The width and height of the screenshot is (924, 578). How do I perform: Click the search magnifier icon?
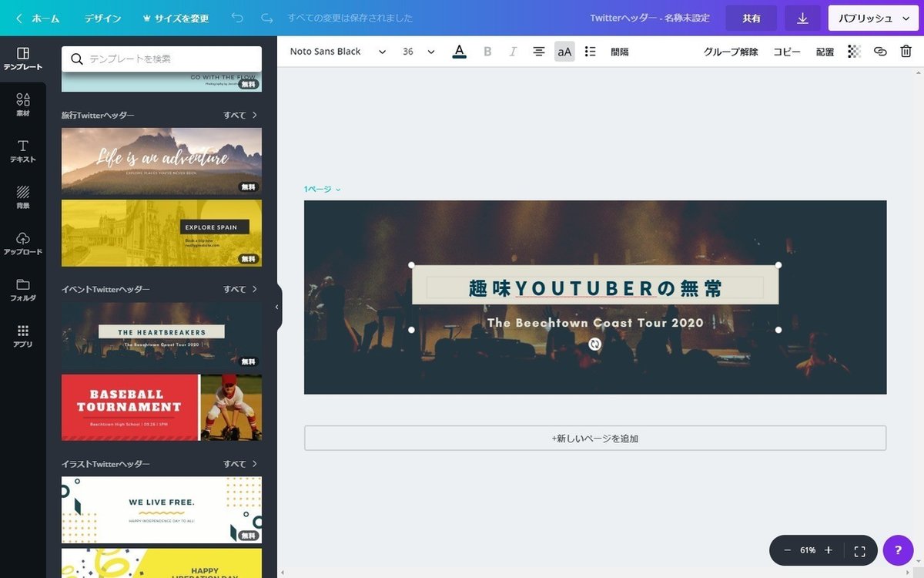click(77, 59)
